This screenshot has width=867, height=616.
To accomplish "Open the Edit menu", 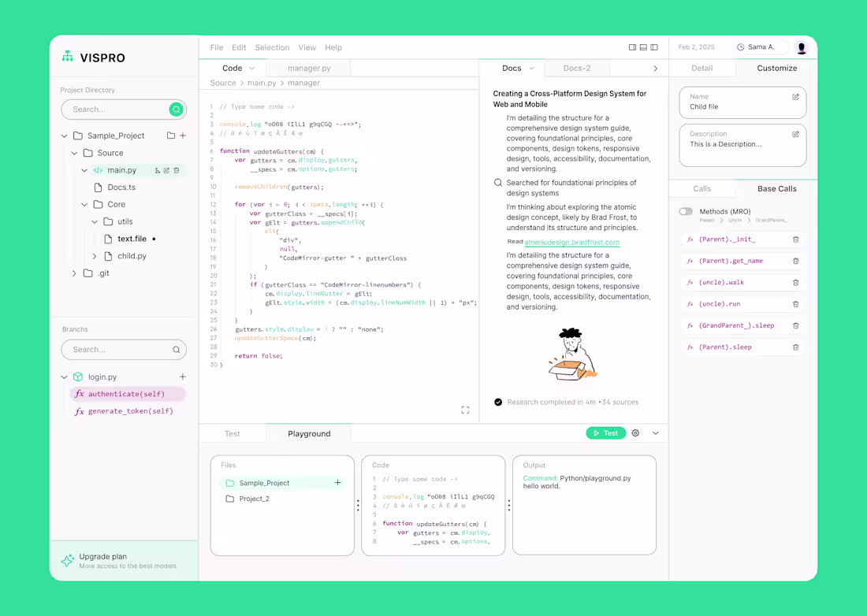I will pyautogui.click(x=239, y=47).
